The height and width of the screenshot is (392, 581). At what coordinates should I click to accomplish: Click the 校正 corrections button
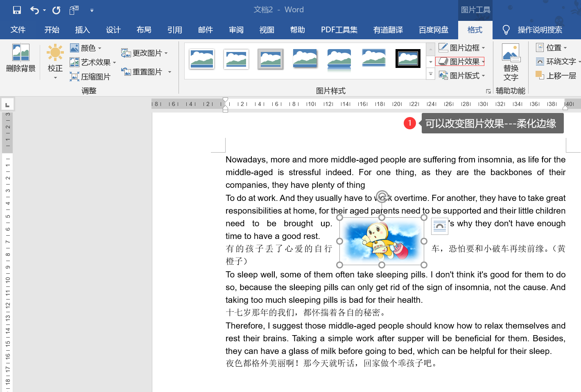click(55, 61)
